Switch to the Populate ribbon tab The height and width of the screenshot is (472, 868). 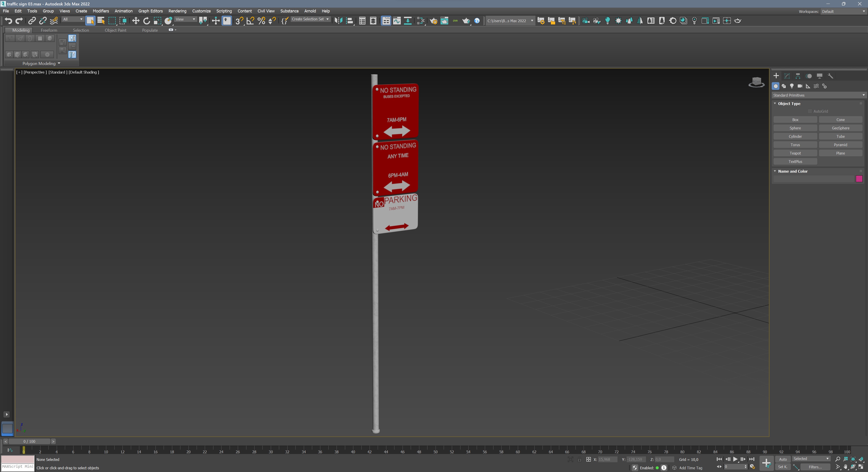click(150, 30)
